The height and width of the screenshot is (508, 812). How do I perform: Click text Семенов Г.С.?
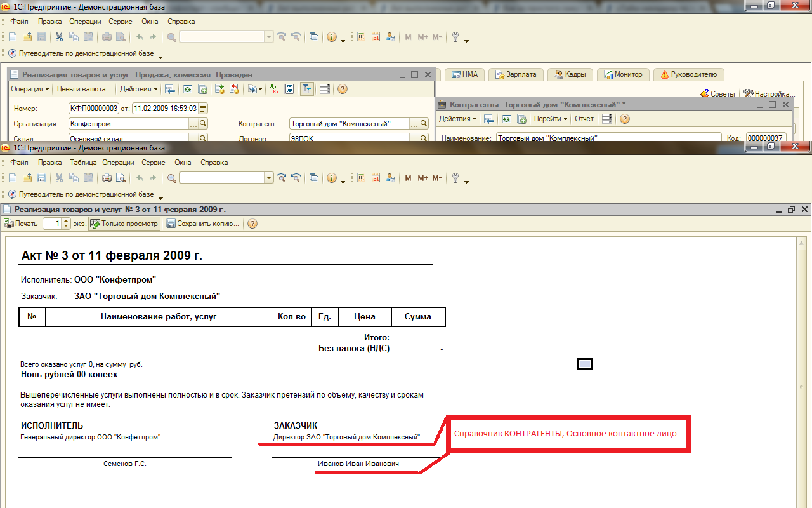(125, 464)
